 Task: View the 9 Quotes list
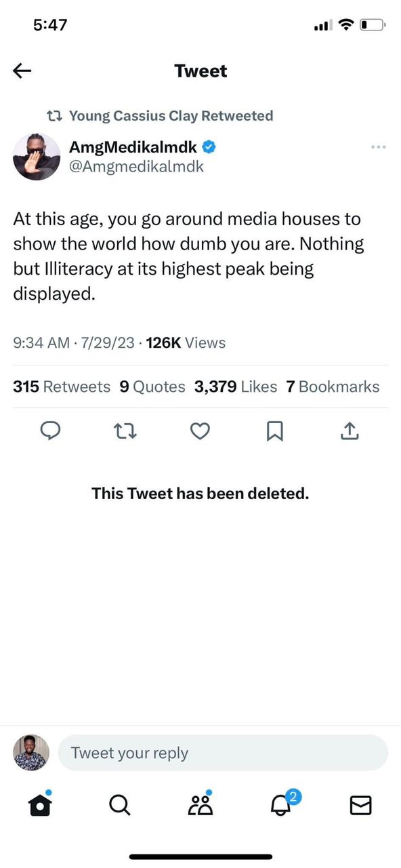[152, 387]
